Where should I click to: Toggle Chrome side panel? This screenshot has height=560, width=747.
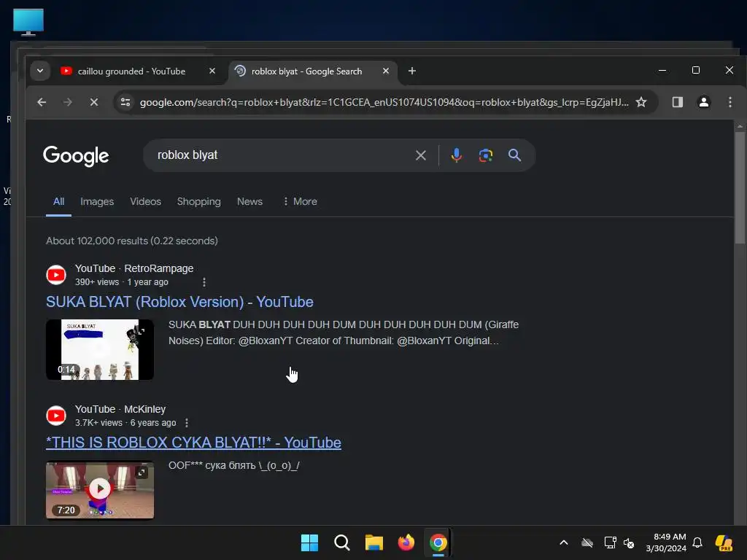[x=678, y=102]
